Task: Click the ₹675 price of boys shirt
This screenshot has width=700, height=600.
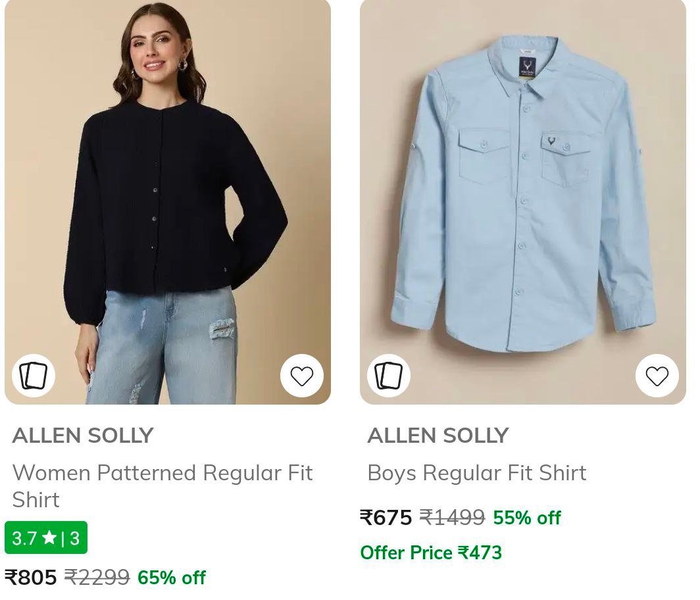Action: (386, 518)
